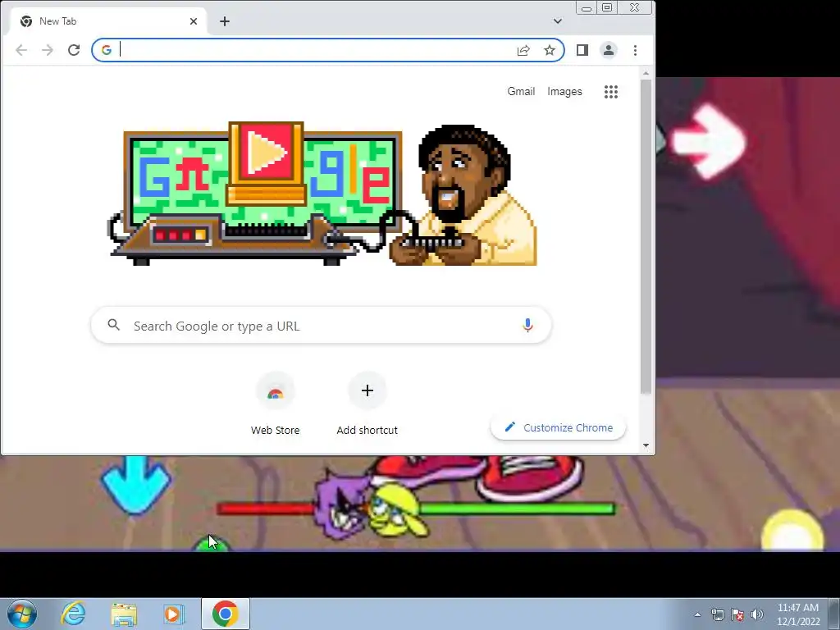Open the volume speaker icon

(756, 614)
